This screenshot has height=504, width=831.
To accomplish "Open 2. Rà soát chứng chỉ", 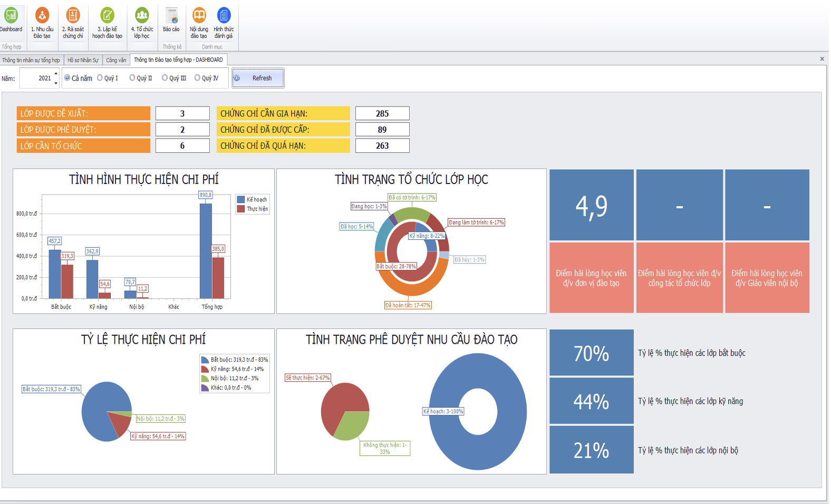I will click(x=73, y=23).
